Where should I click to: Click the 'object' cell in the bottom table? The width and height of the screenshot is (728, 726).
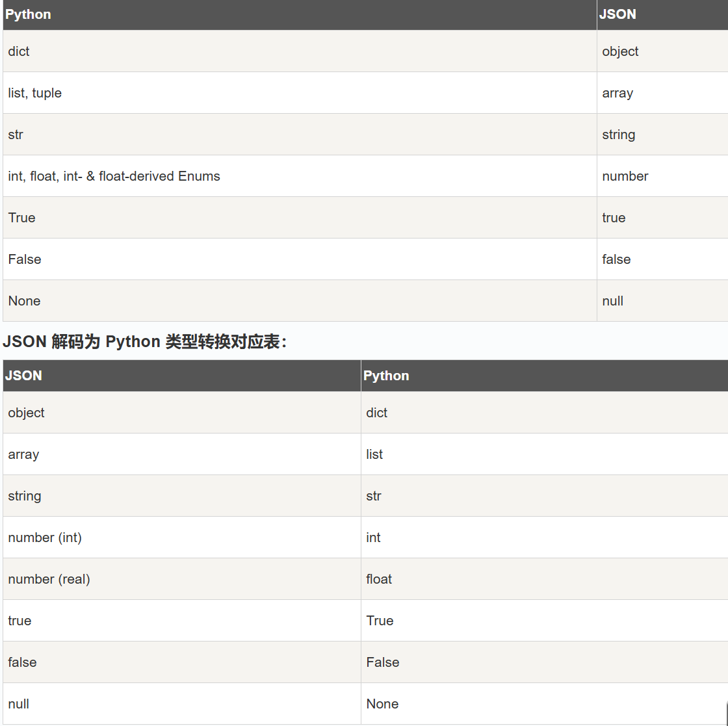point(27,413)
